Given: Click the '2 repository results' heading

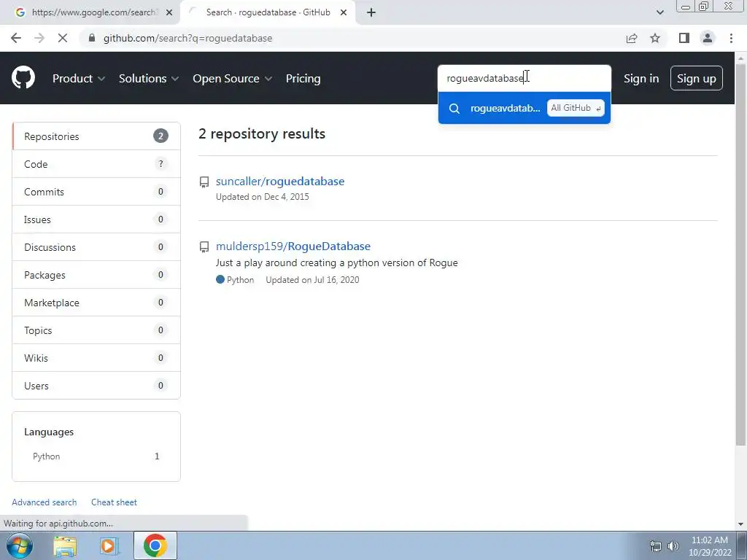Looking at the screenshot, I should 262,134.
